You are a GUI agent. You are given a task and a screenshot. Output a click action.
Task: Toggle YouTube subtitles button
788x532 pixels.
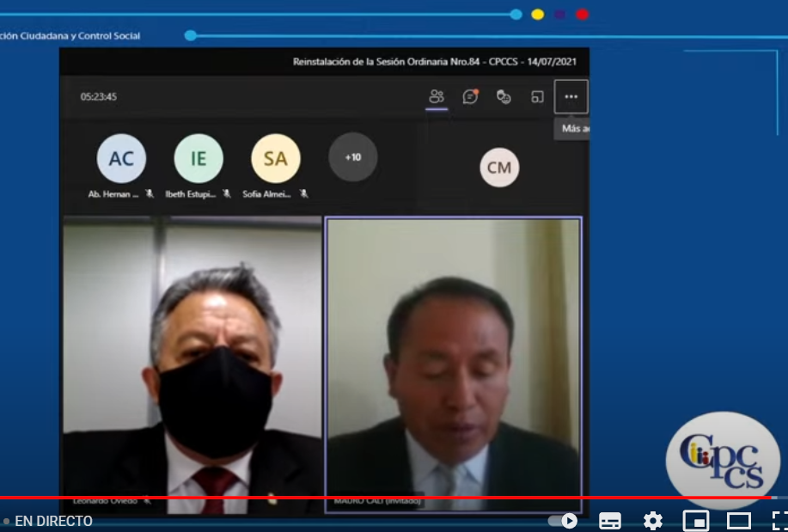tap(610, 521)
